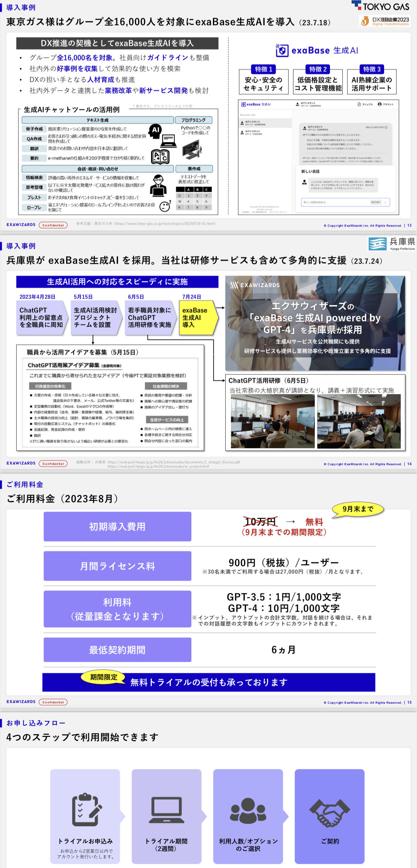
Task: Click the 社会課題の解決 heading
Action: coord(166,386)
